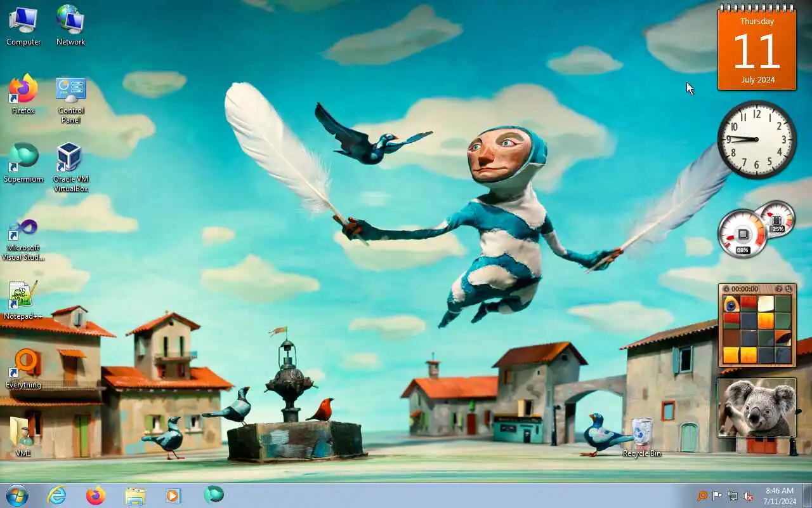Click the analog clock gadget
The width and height of the screenshot is (812, 508).
click(x=757, y=139)
